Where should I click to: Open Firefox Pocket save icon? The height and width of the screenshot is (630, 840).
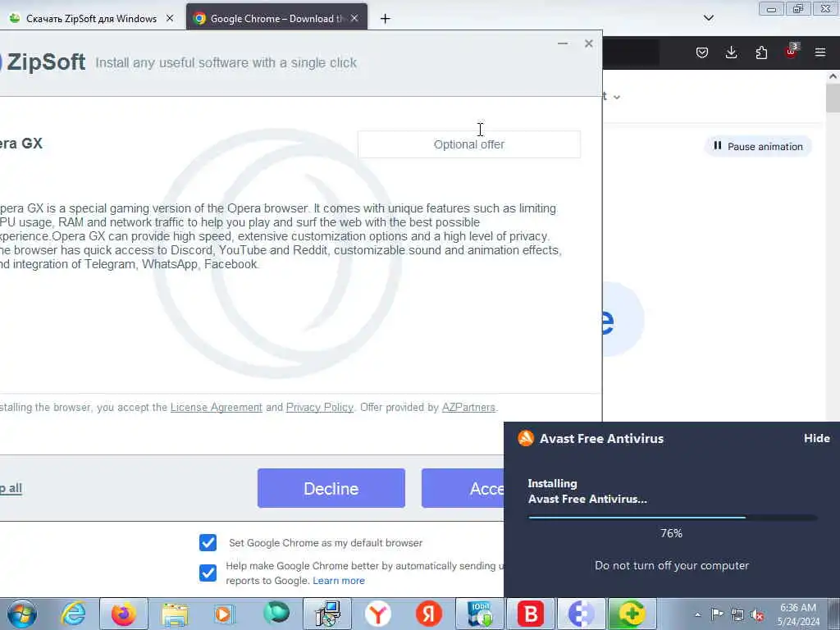(x=702, y=52)
